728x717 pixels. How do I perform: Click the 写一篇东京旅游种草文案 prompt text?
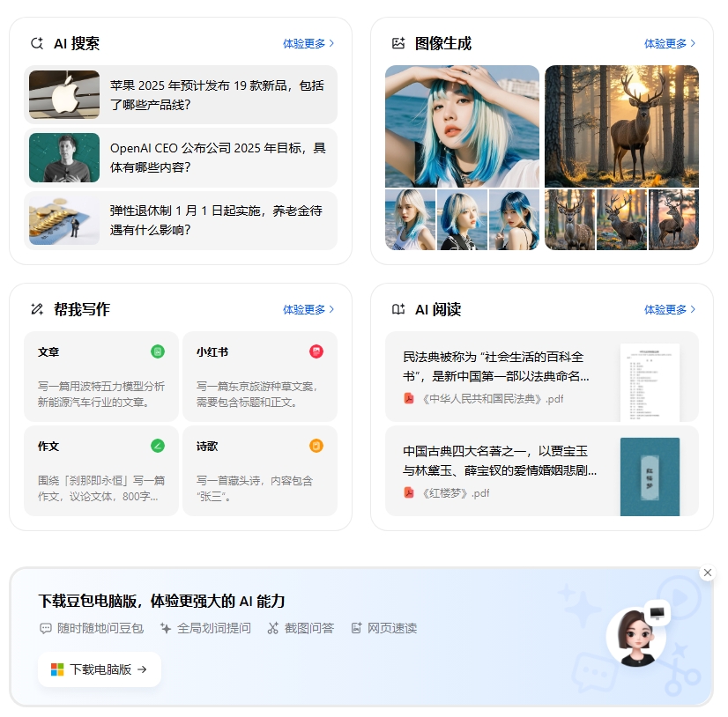pyautogui.click(x=256, y=394)
